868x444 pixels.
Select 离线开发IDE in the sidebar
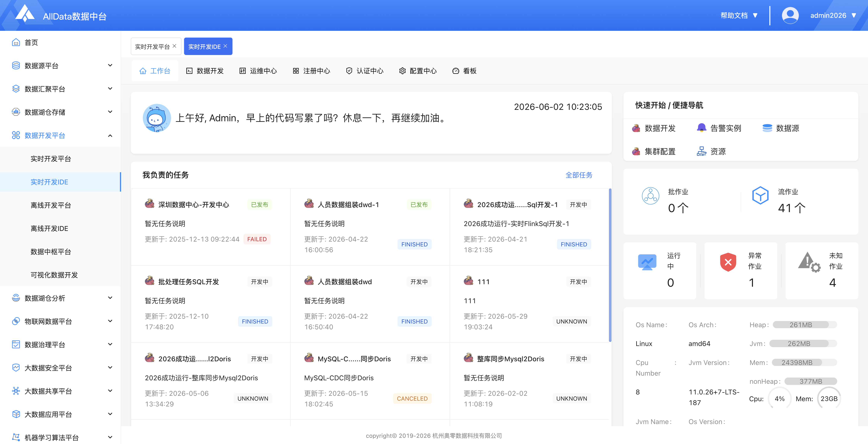point(49,228)
